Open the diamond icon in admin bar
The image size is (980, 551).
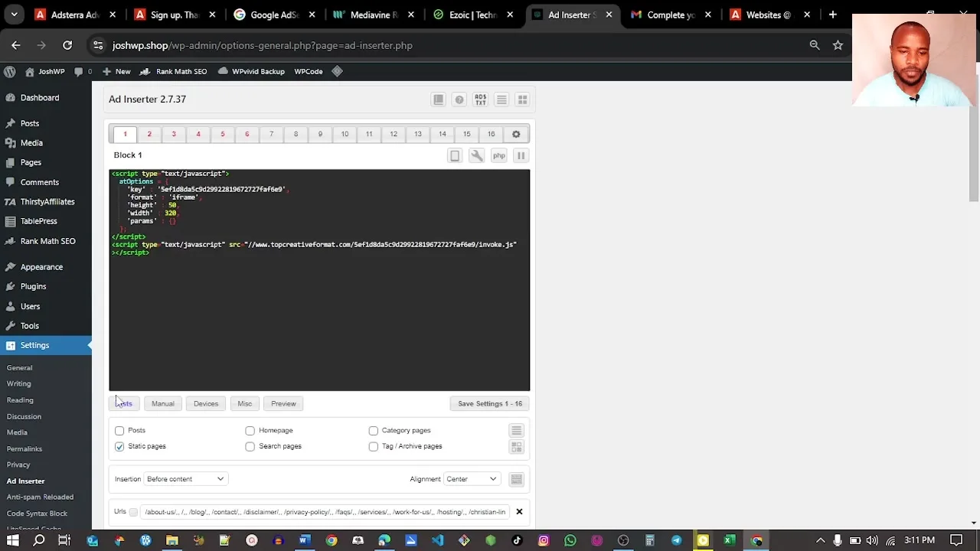point(337,71)
